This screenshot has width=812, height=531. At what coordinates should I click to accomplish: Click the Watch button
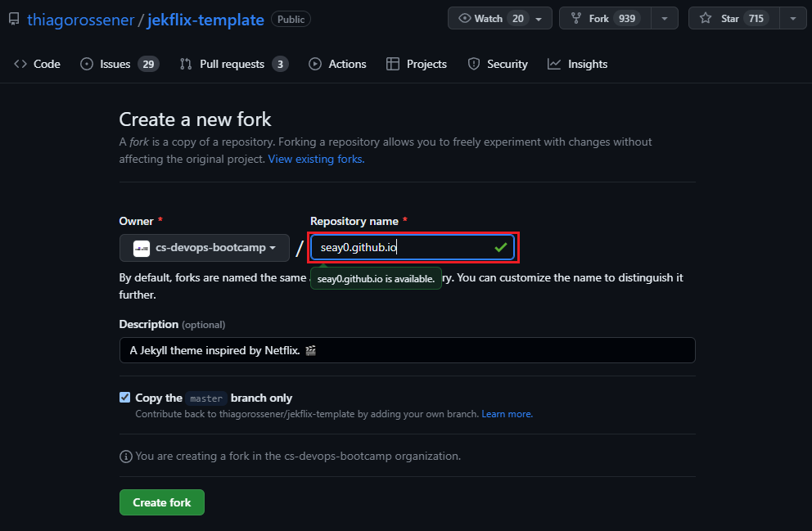coord(500,19)
